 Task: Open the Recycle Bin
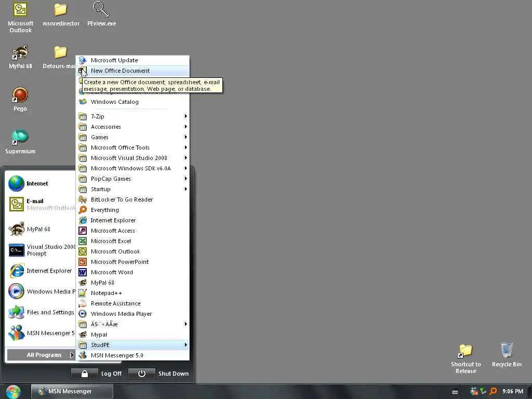tap(507, 354)
